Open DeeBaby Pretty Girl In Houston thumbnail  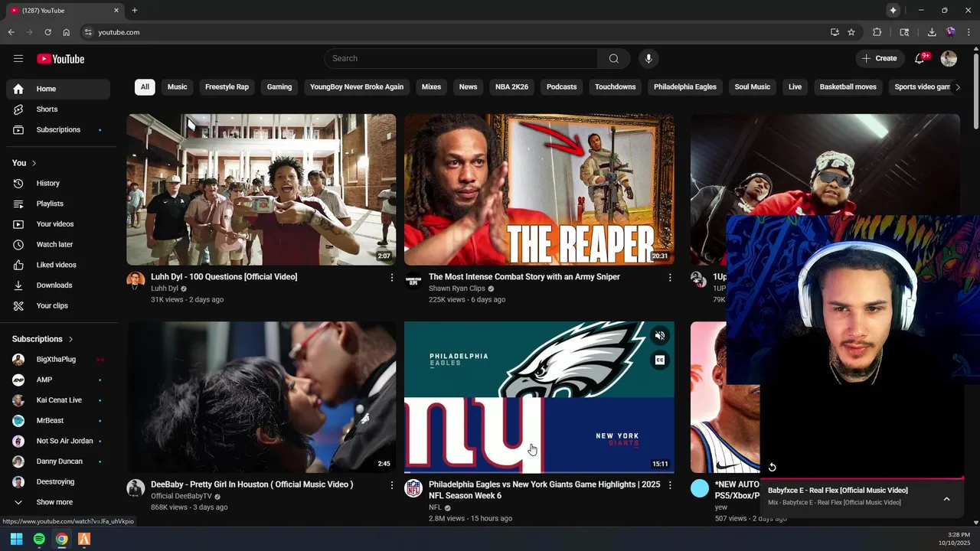[261, 397]
